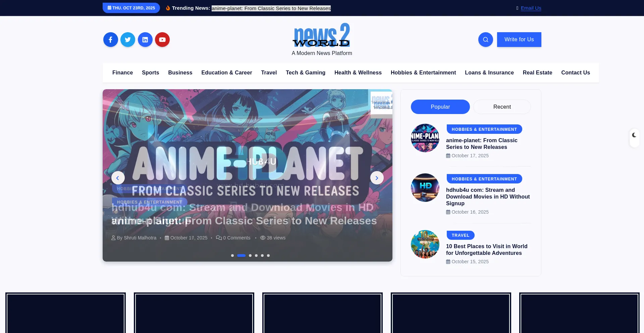Open 10 Best Places to Visit article

tap(486, 249)
